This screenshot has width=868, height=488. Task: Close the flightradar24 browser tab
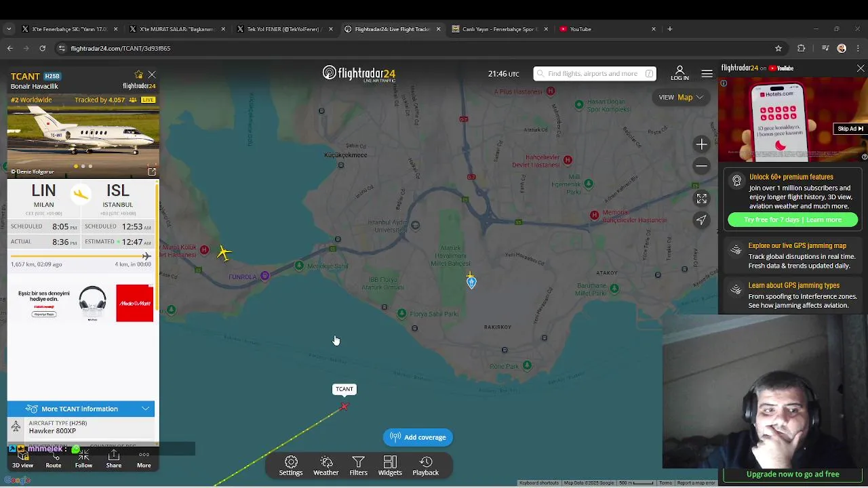[x=438, y=29]
